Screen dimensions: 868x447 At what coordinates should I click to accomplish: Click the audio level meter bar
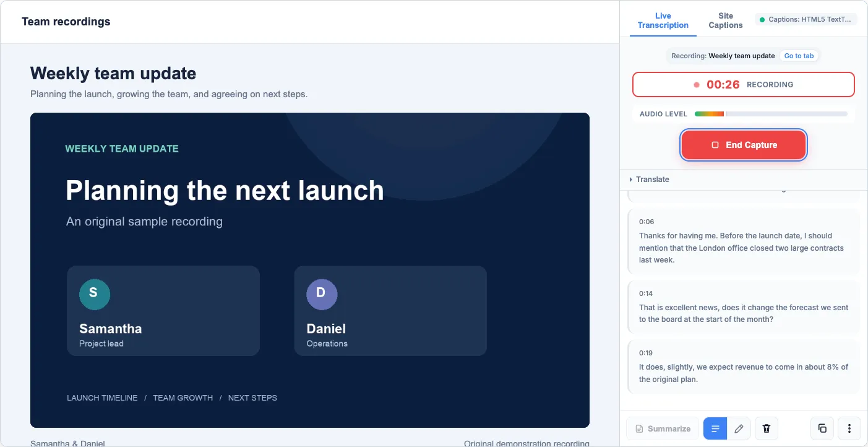771,114
